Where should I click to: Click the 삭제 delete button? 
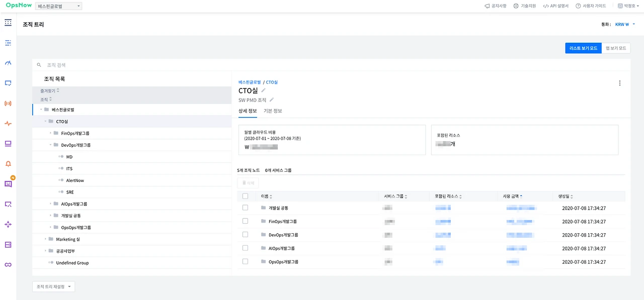[x=248, y=183]
